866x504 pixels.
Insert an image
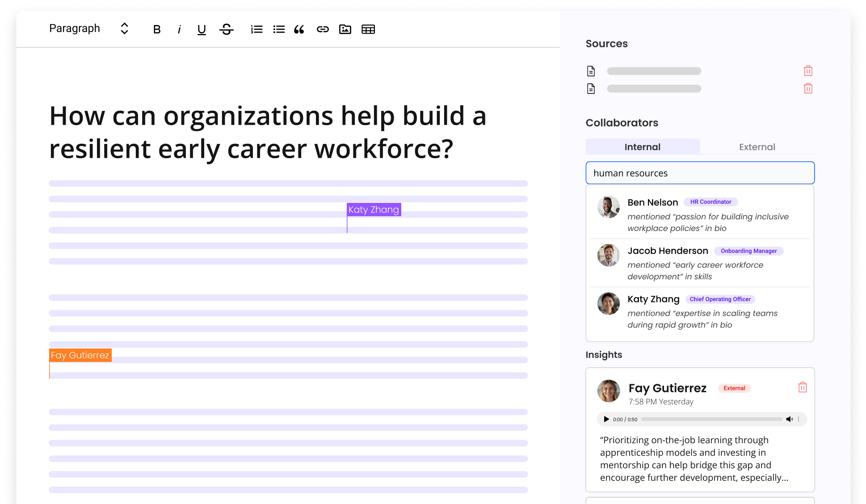point(345,29)
